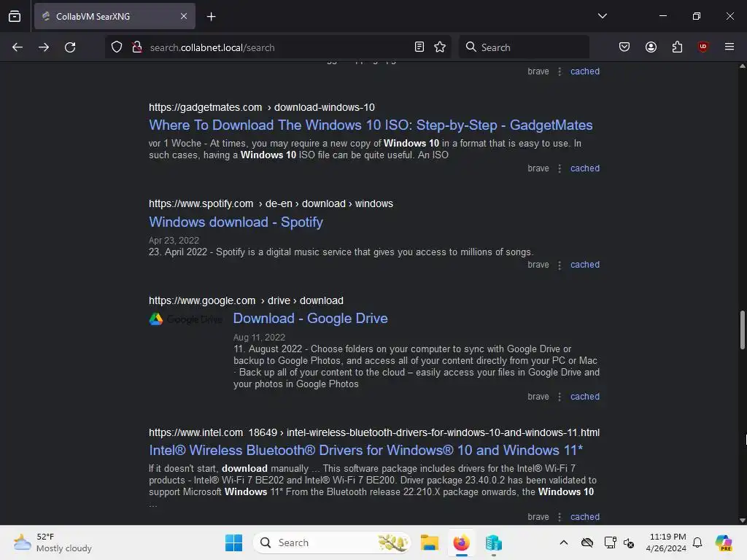This screenshot has height=560, width=747.
Task: Open clock and calendar 11:19 PM
Action: [x=666, y=542]
